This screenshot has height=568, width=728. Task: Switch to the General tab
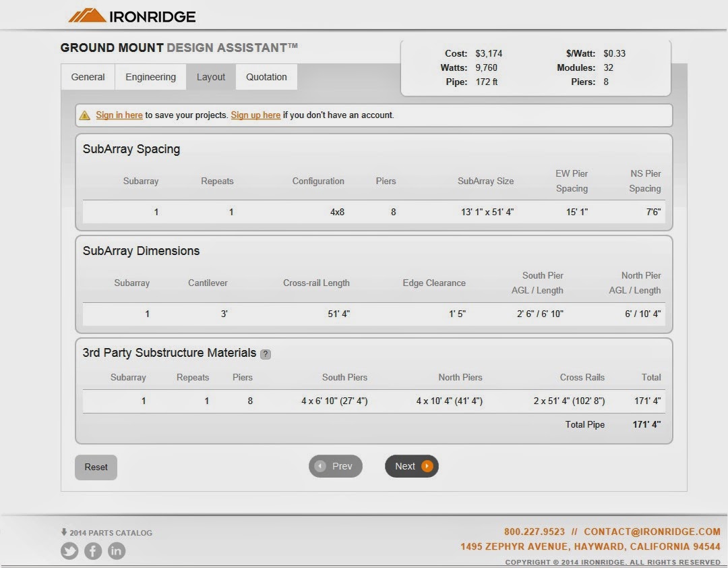(x=88, y=77)
